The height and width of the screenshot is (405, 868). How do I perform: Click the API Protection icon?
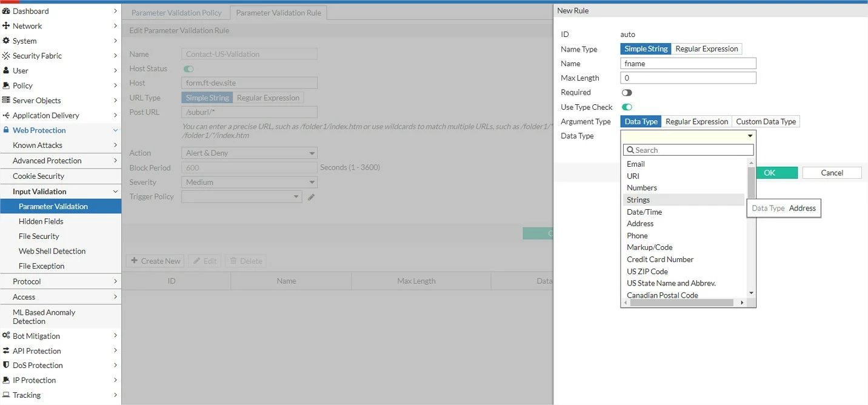click(6, 350)
